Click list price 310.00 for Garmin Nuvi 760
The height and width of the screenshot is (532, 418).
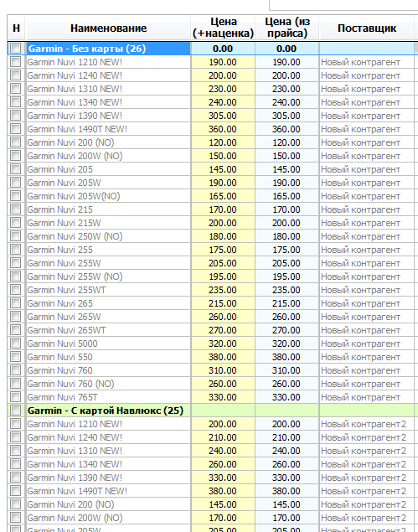point(286,370)
